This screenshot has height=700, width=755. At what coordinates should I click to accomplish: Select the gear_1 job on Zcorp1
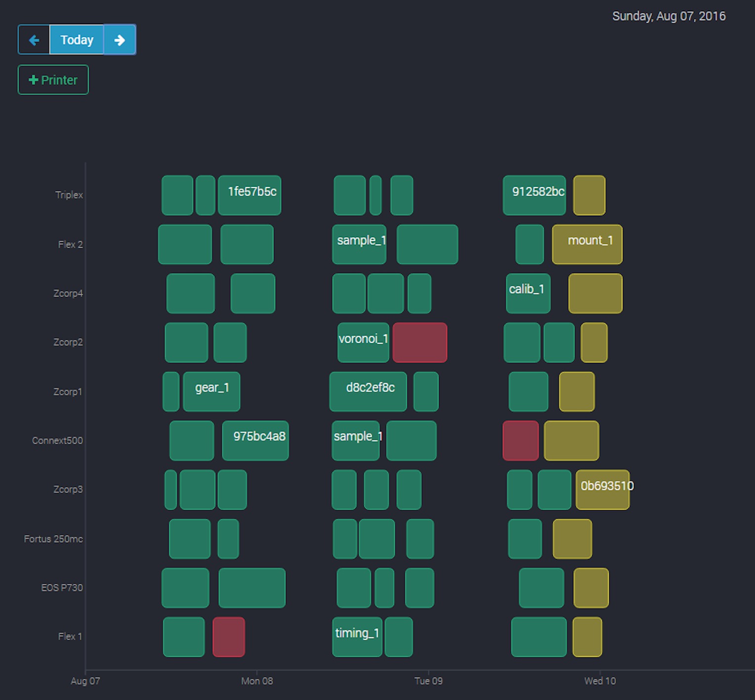pos(211,392)
